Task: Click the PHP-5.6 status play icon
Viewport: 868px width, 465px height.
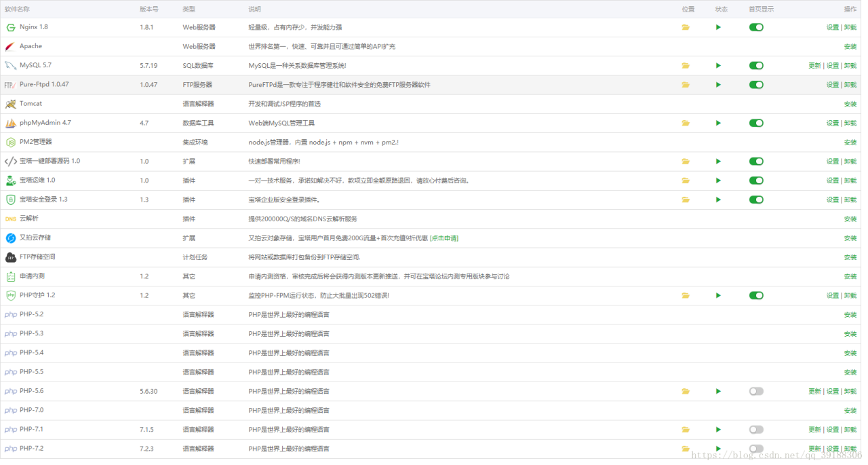Action: pyautogui.click(x=718, y=392)
